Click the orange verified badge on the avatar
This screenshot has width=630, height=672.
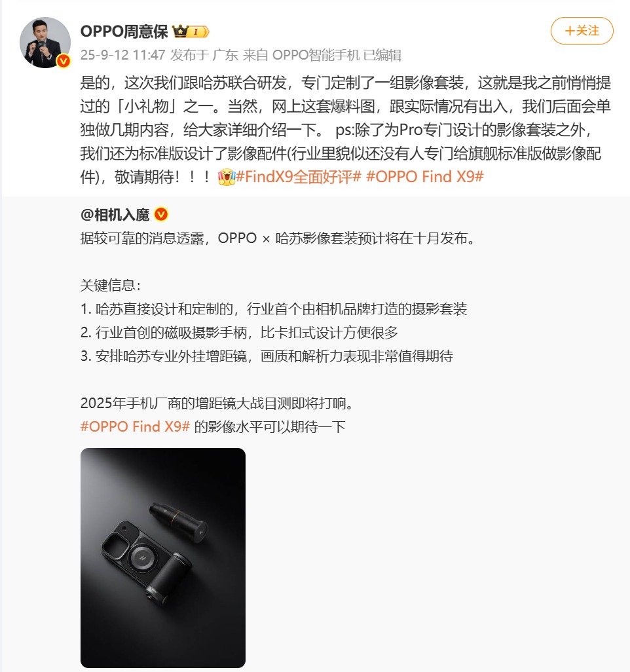tap(64, 62)
